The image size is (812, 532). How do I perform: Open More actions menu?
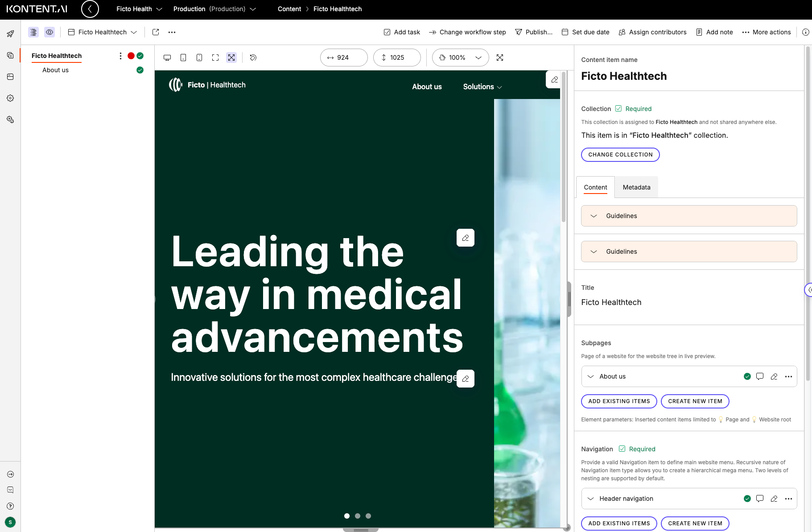point(766,32)
